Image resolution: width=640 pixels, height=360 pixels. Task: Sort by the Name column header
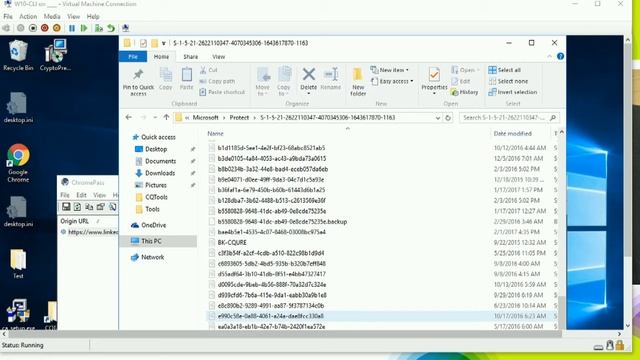215,133
